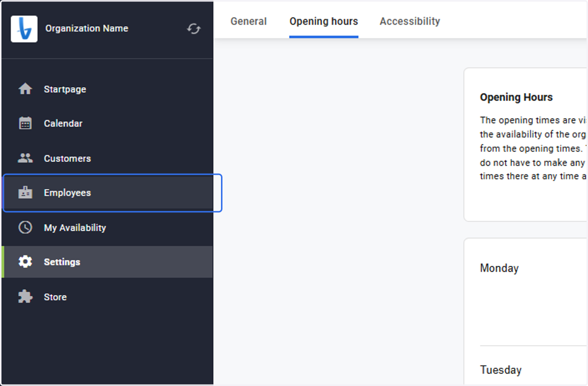Click the My Availability clock icon

(x=25, y=228)
